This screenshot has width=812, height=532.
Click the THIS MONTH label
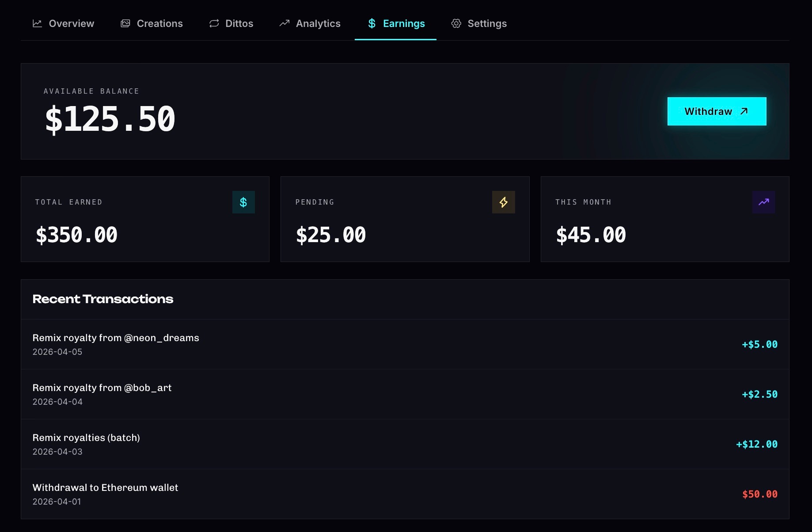coord(584,202)
